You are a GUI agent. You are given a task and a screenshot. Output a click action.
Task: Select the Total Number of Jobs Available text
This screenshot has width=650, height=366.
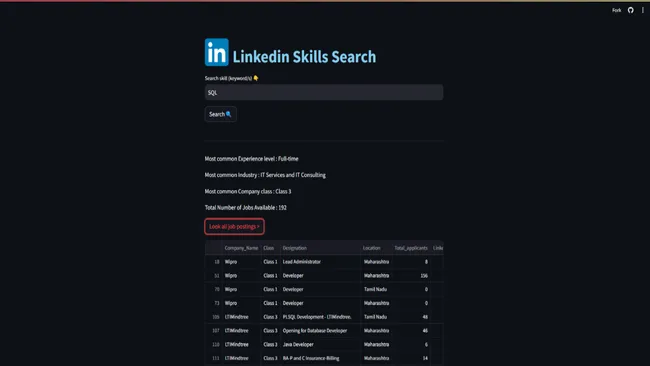245,207
